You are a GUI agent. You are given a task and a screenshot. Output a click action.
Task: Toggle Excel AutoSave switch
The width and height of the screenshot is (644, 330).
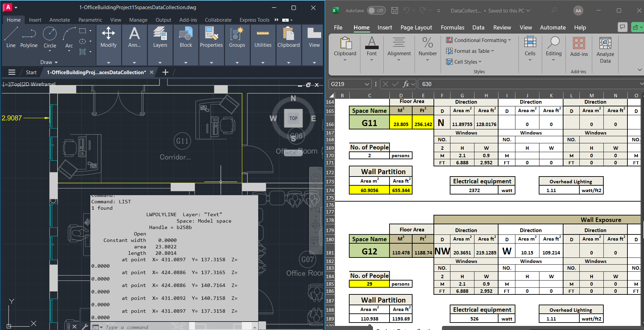point(376,11)
